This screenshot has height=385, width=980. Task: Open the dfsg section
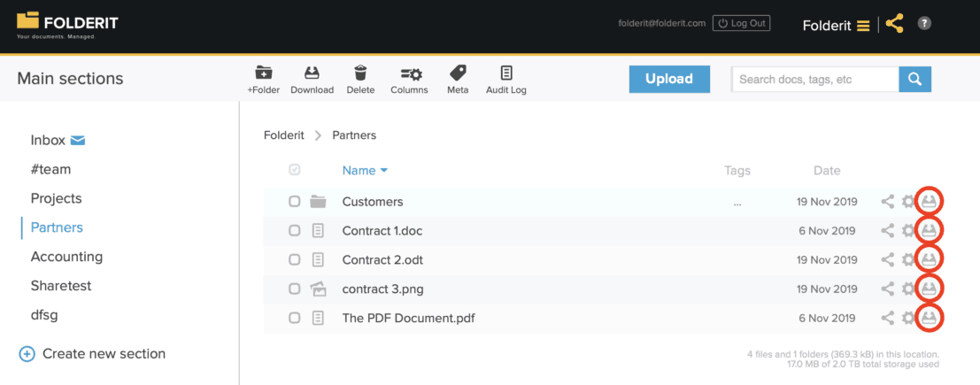click(x=43, y=315)
